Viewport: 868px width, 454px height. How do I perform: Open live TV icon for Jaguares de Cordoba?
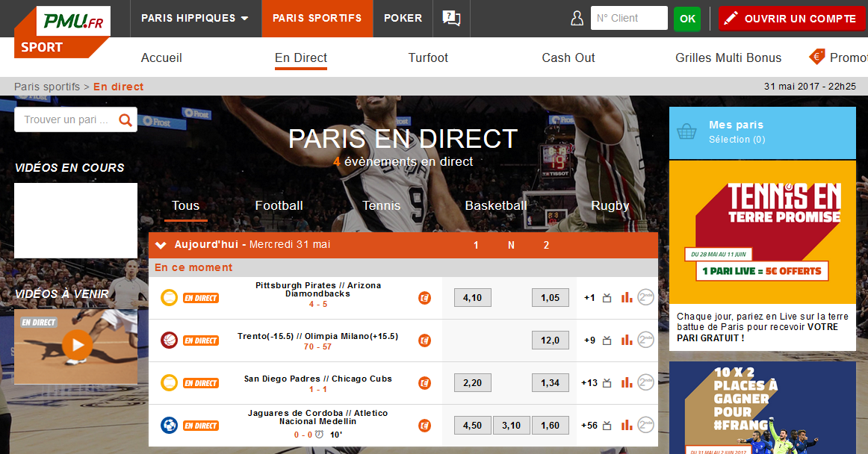point(607,426)
